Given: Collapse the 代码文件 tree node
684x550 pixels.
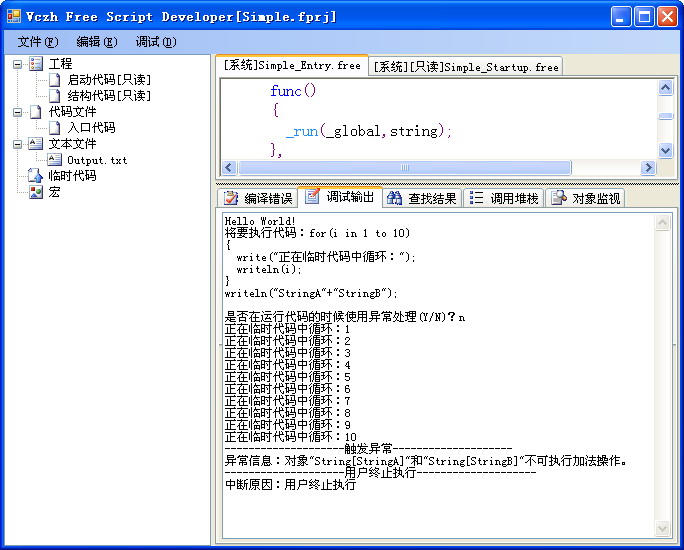Looking at the screenshot, I should 17,113.
